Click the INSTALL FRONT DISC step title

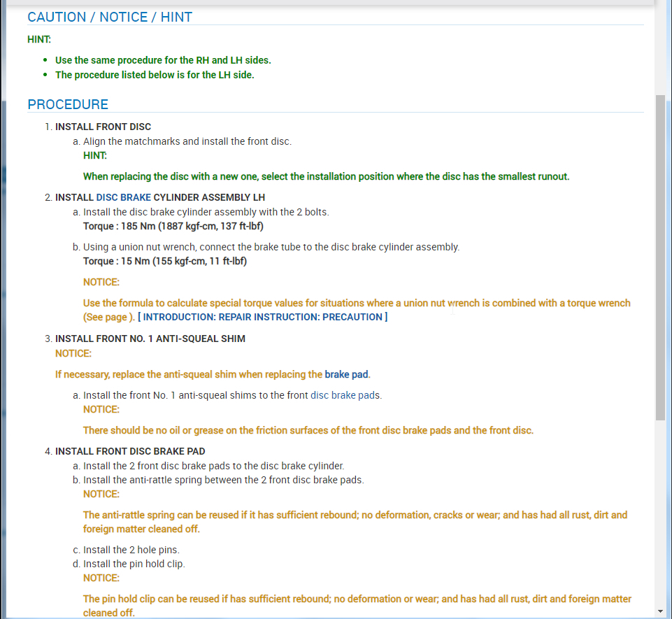click(x=103, y=127)
